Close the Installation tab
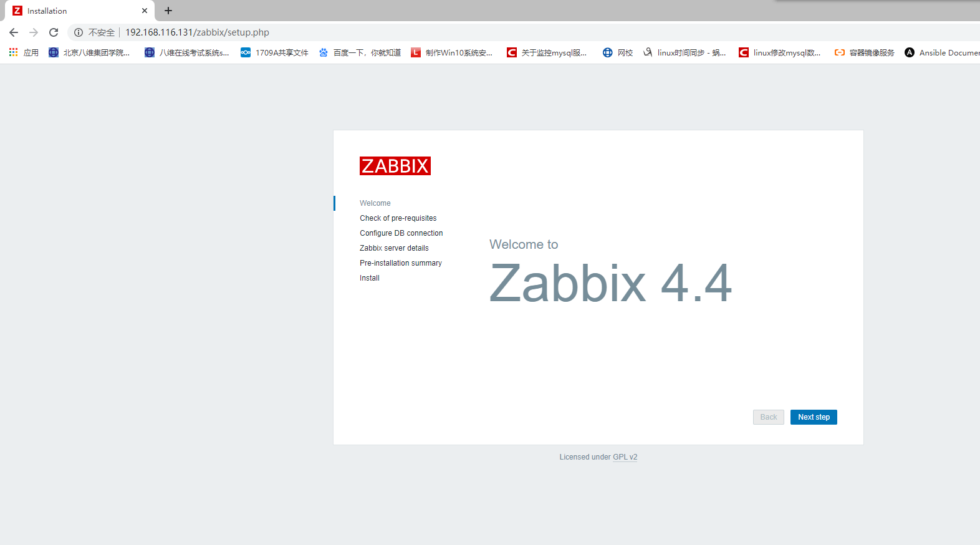This screenshot has height=545, width=980. [x=145, y=11]
